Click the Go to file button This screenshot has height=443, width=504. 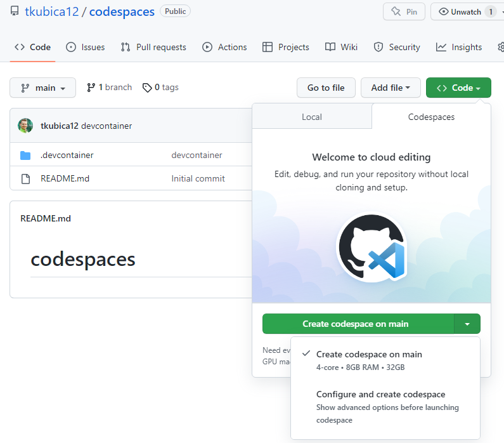point(326,88)
